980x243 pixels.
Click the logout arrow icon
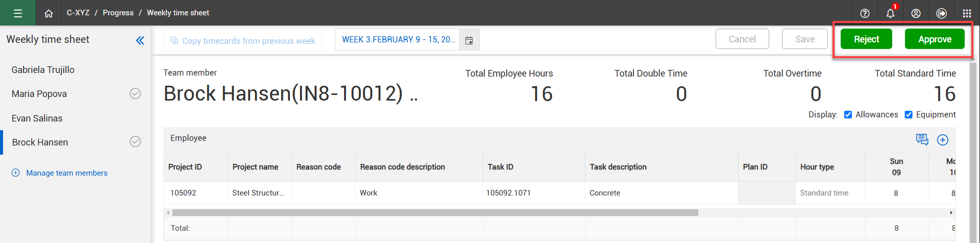(941, 13)
